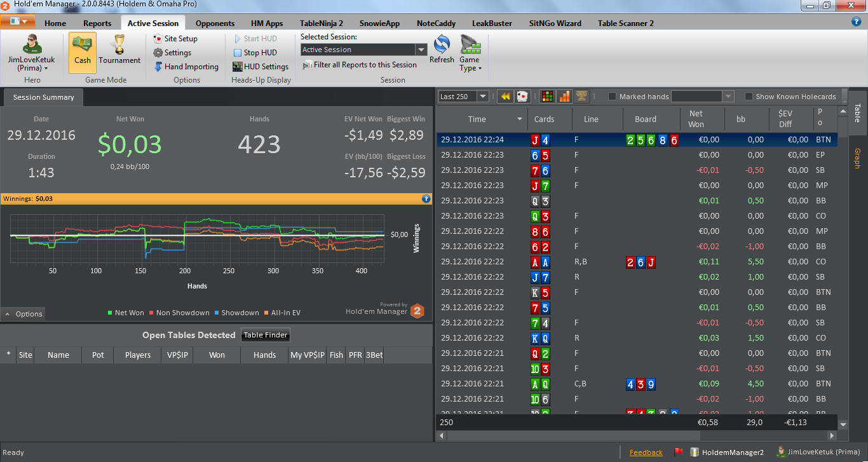This screenshot has height=462, width=868.
Task: Toggle All-In EV legend series
Action: pyautogui.click(x=282, y=313)
